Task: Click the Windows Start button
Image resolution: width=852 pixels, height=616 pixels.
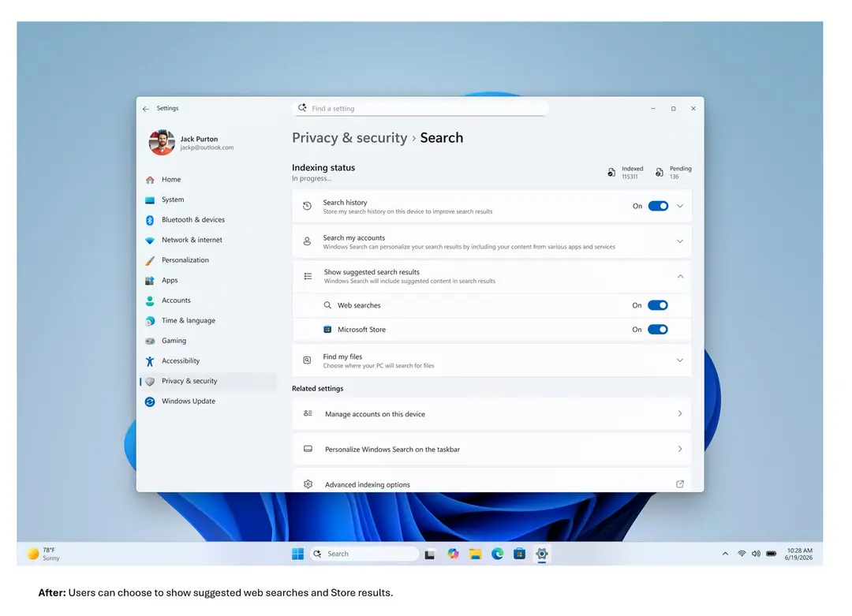Action: coord(297,554)
